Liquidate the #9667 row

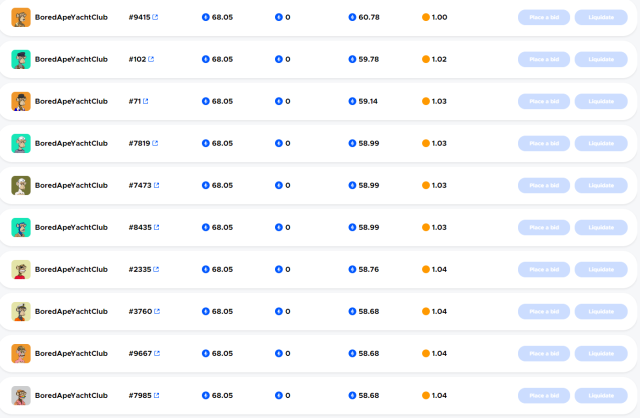coord(601,353)
